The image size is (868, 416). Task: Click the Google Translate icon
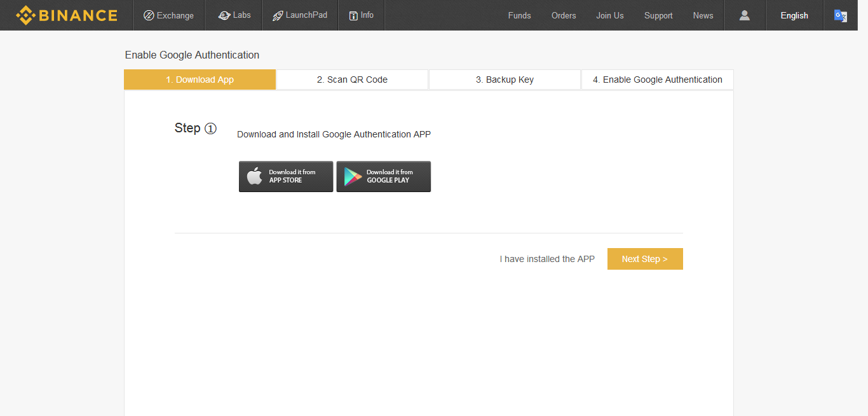tap(841, 16)
